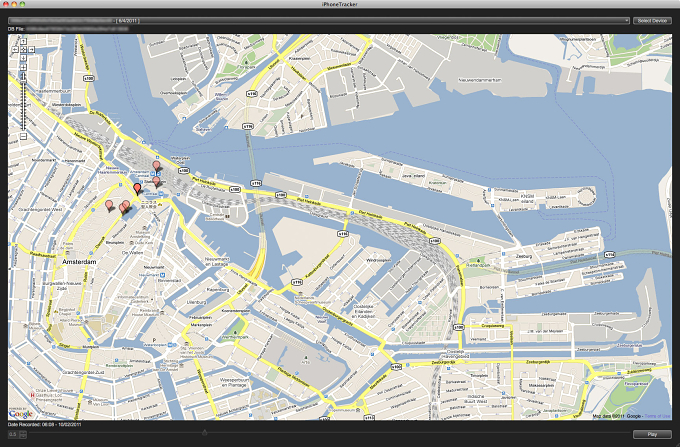Click the 0.5 speed value field
Image resolution: width=680 pixels, height=447 pixels.
13,434
